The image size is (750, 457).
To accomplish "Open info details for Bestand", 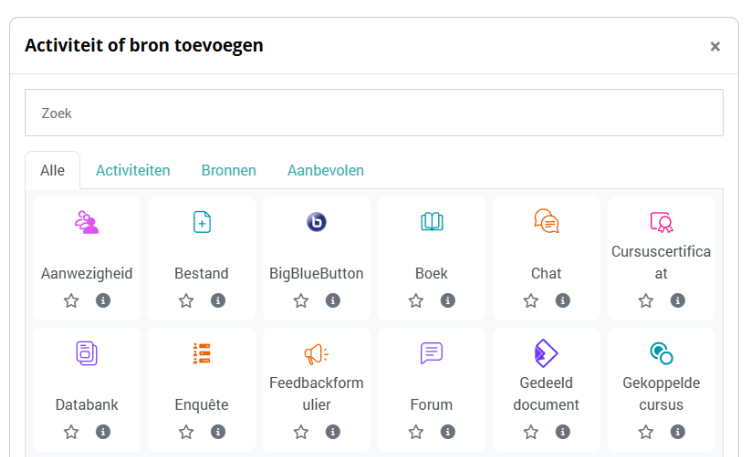I will pyautogui.click(x=218, y=300).
